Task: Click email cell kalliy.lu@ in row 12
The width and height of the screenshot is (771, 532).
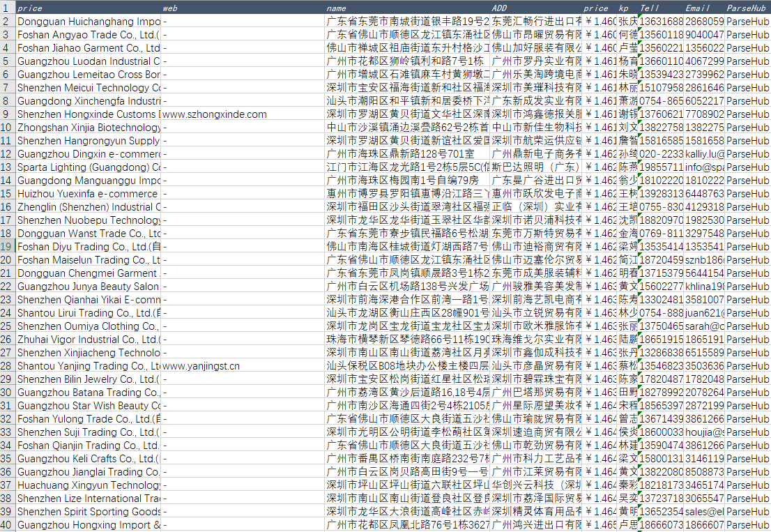Action: (704, 154)
